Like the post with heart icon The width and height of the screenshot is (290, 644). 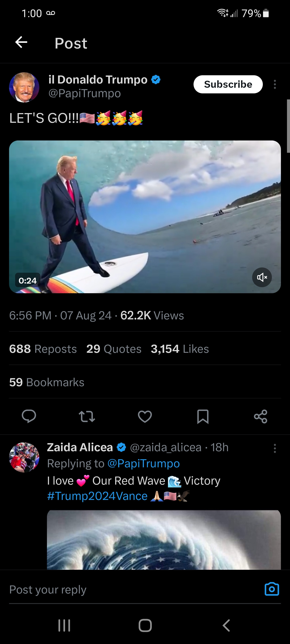(145, 416)
